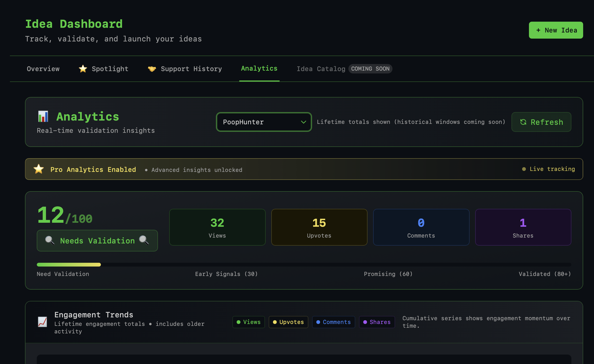Screen dimensions: 594x364
Task: Click the handshake Support History icon
Action: pyautogui.click(x=152, y=69)
